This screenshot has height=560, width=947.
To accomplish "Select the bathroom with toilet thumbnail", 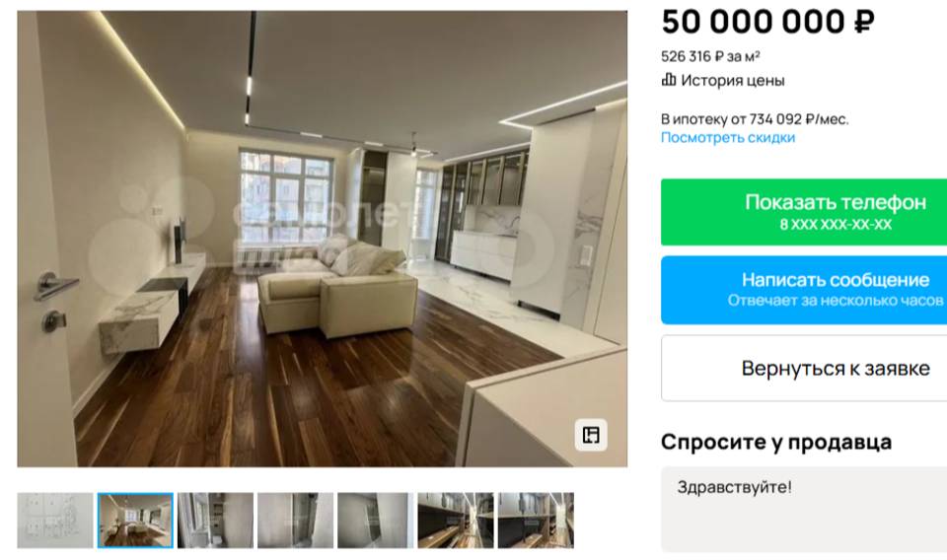I will [x=216, y=521].
